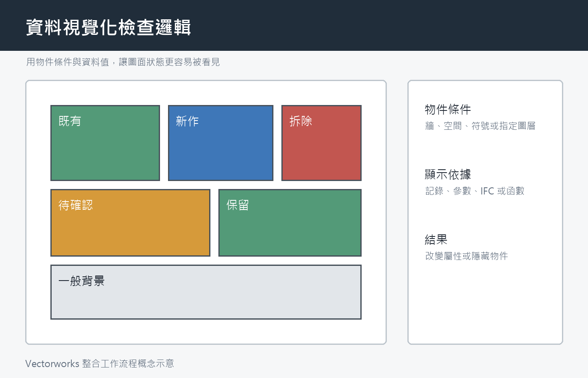Choose the orange 待確認 block
The width and height of the screenshot is (588, 378).
pos(130,223)
